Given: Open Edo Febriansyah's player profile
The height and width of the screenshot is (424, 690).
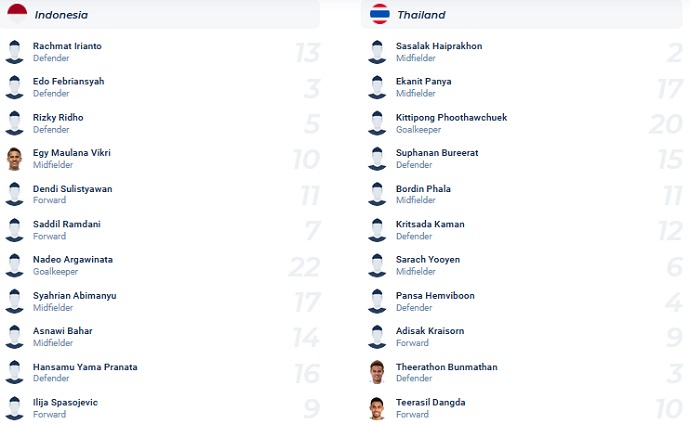Looking at the screenshot, I should click(68, 81).
